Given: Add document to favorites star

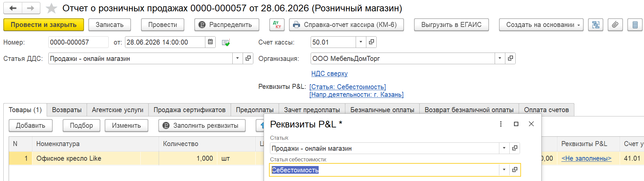Looking at the screenshot, I should 51,8.
